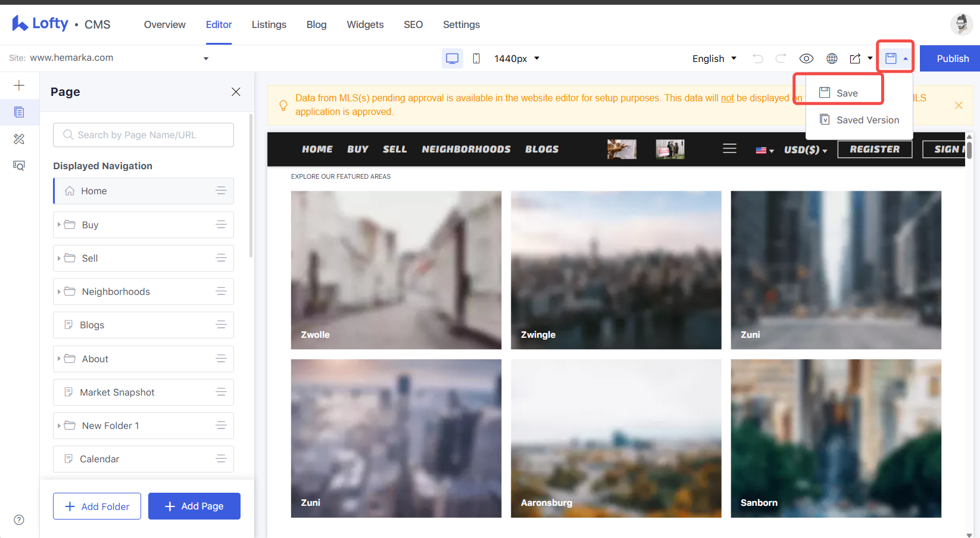Open the Widgets tab

[365, 24]
